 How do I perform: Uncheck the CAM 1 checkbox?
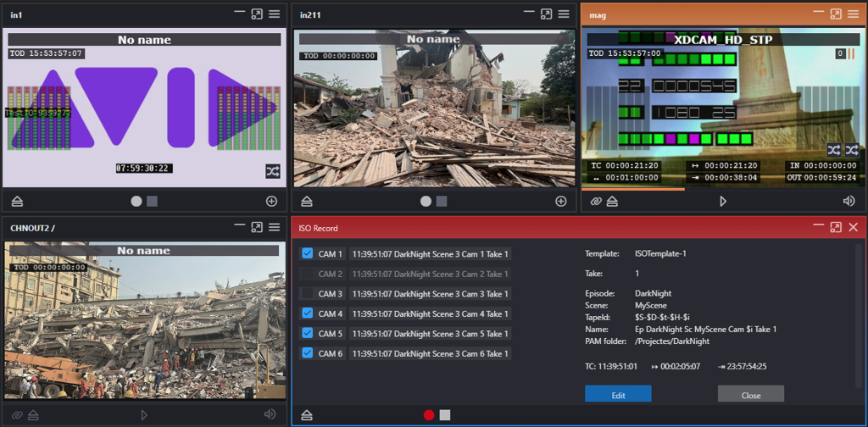tap(308, 253)
